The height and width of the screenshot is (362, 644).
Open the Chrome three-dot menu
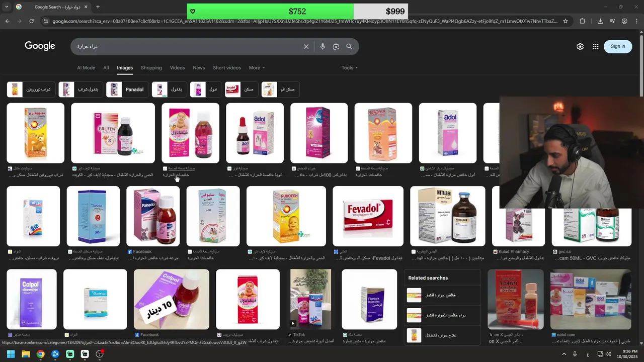637,21
